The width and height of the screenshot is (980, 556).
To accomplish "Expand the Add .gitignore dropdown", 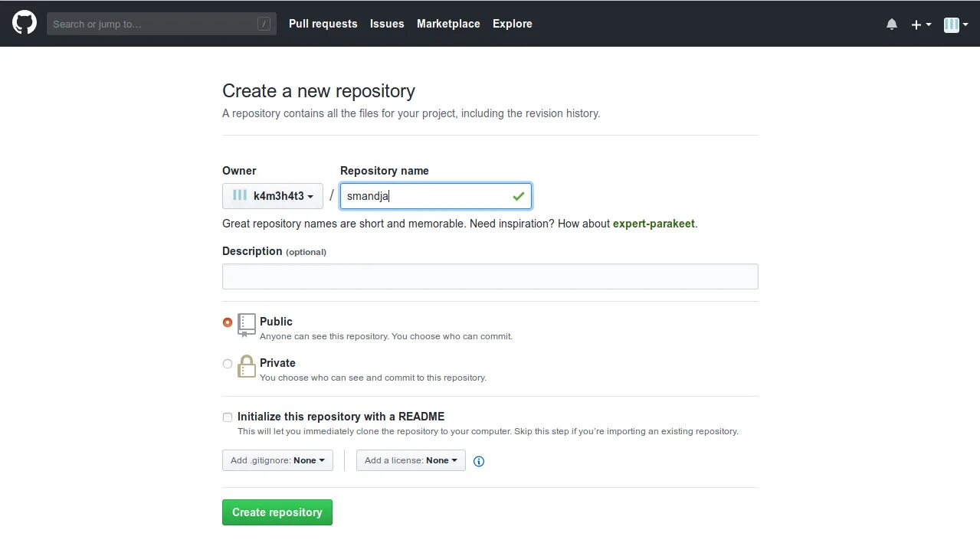I will pyautogui.click(x=277, y=460).
